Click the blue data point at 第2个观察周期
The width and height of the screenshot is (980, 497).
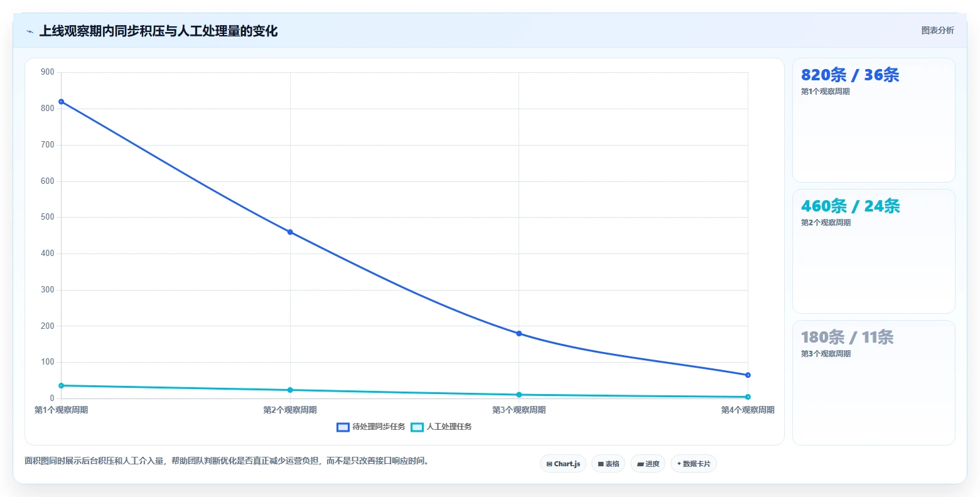coord(290,232)
